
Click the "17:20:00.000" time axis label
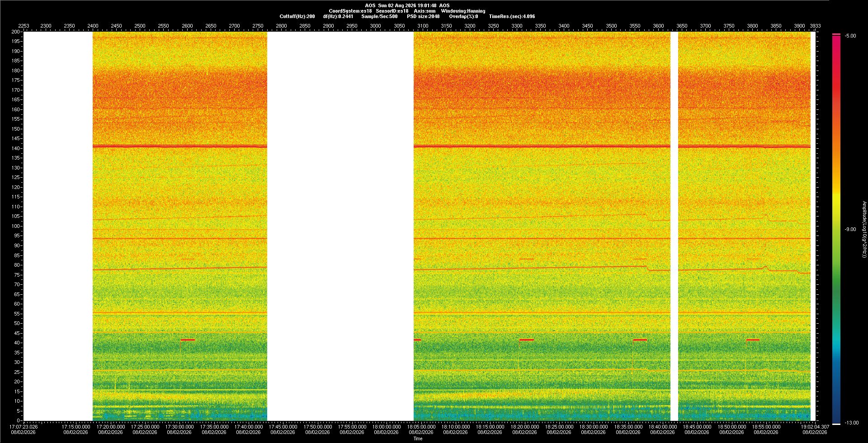(110, 426)
